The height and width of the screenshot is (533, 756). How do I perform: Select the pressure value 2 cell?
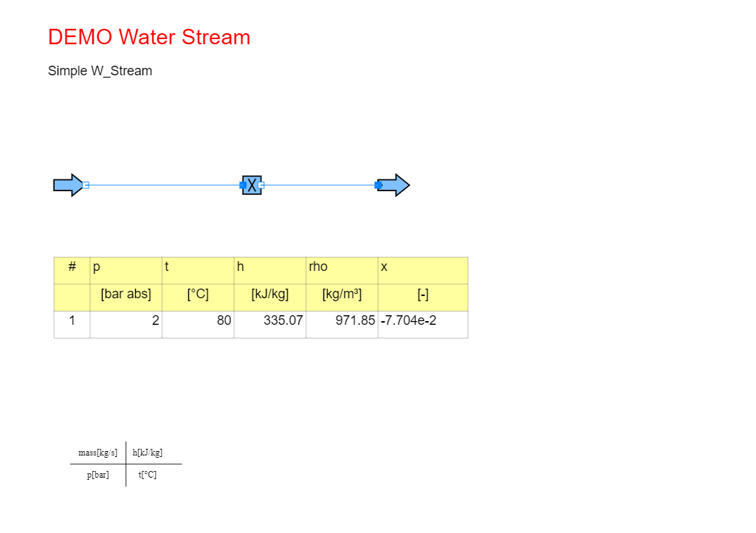[126, 324]
